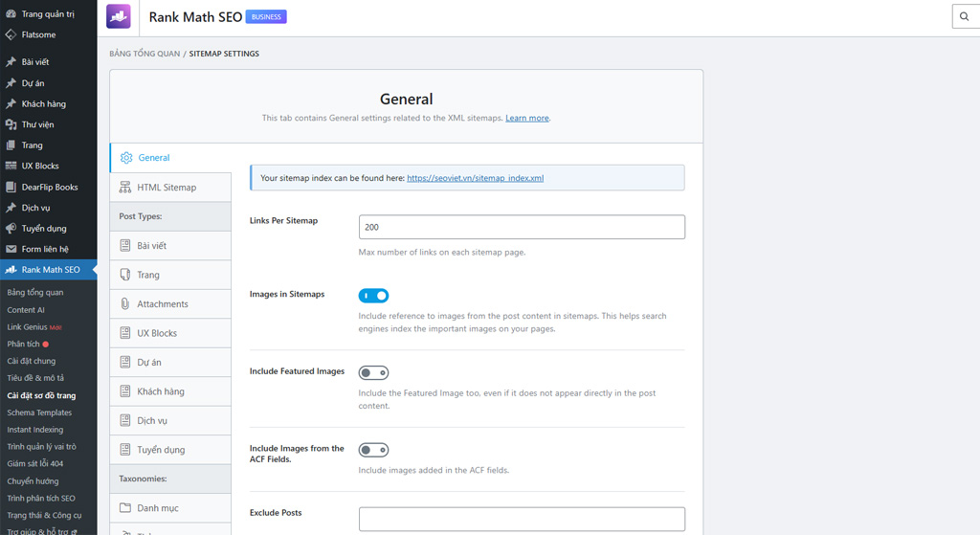The height and width of the screenshot is (535, 980).
Task: Open the Danh mục taxonomy tab
Action: [170, 507]
